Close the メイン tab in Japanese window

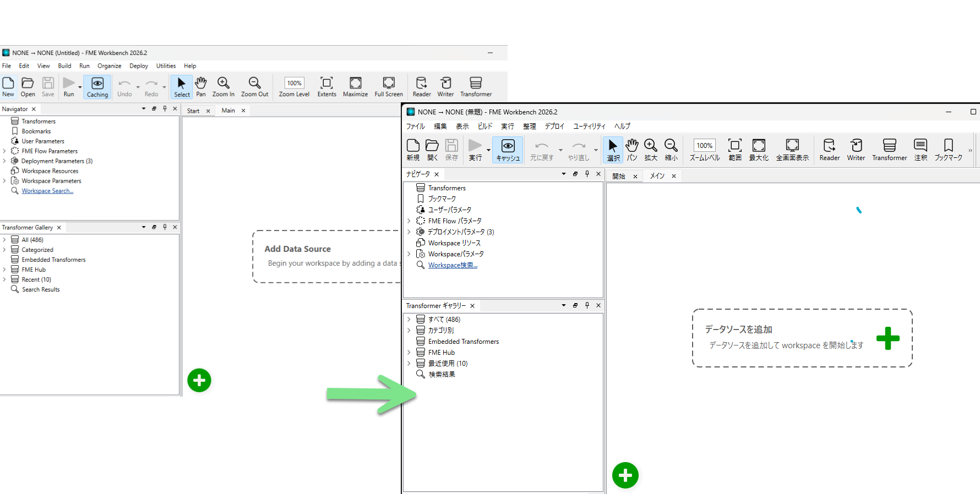click(x=673, y=177)
